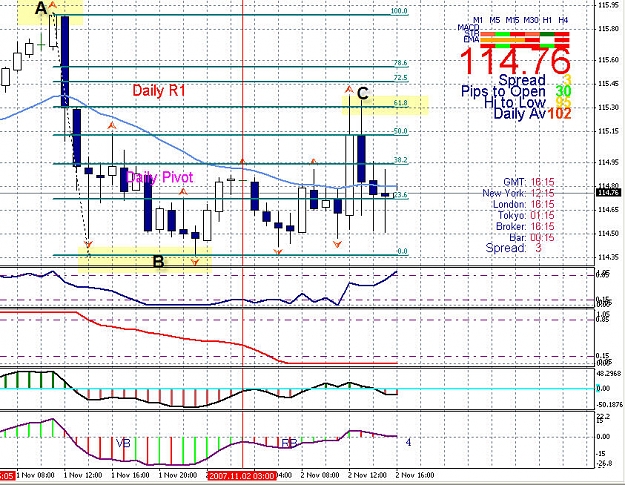Select the New York 12:15 clock line

tap(518, 193)
